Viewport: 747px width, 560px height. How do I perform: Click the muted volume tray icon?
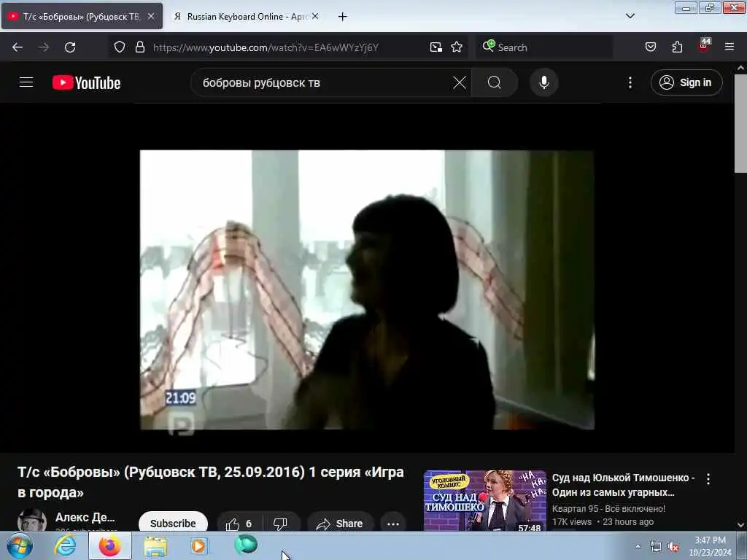click(x=673, y=547)
